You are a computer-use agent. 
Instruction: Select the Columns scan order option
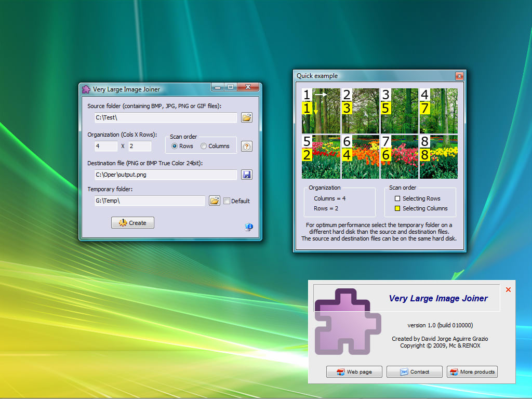coord(215,146)
